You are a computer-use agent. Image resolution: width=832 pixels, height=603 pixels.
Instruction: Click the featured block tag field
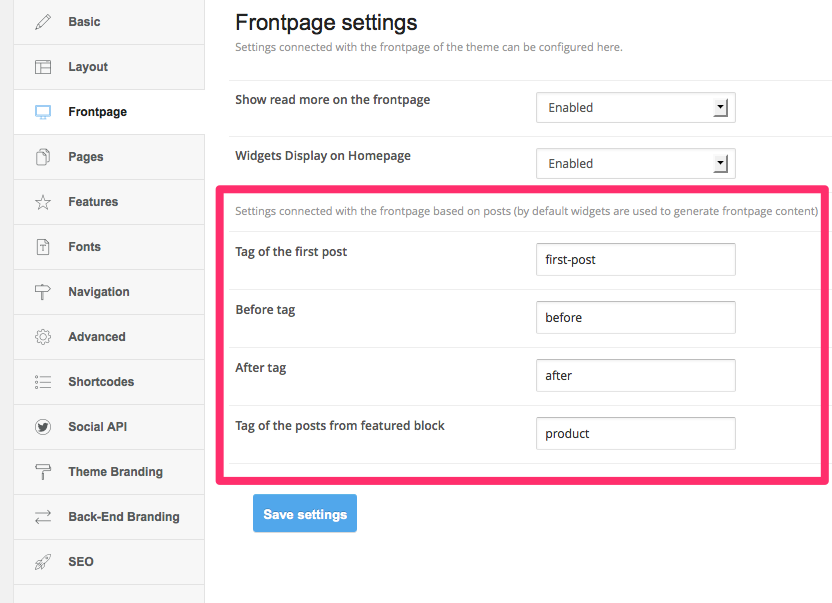tap(635, 434)
